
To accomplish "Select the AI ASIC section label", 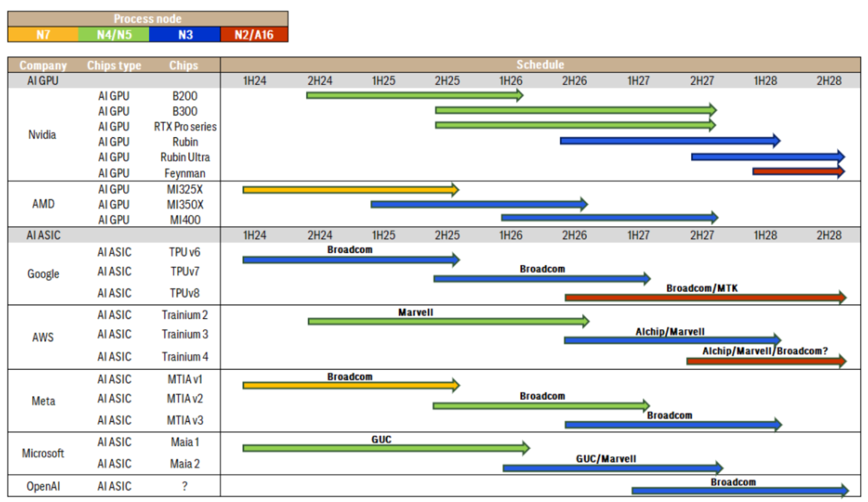I will point(44,235).
